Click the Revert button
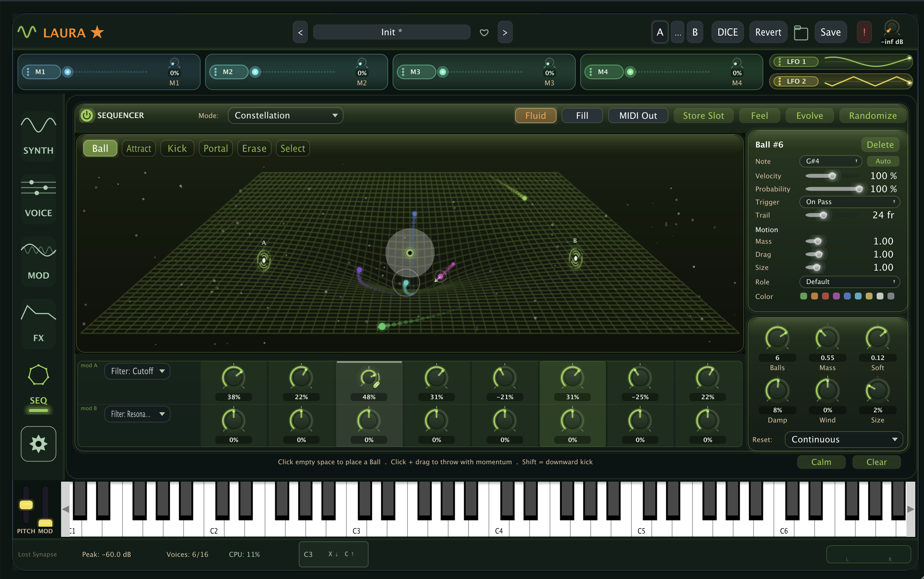This screenshot has width=924, height=579. click(768, 32)
